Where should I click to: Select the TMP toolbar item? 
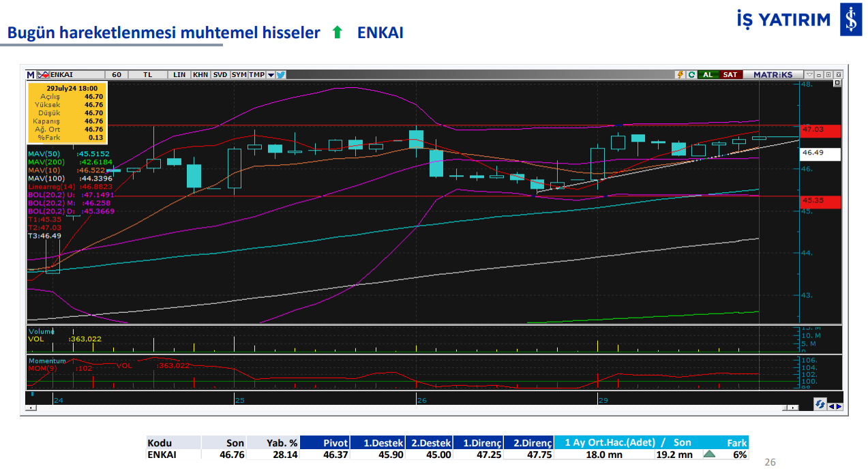click(x=256, y=75)
